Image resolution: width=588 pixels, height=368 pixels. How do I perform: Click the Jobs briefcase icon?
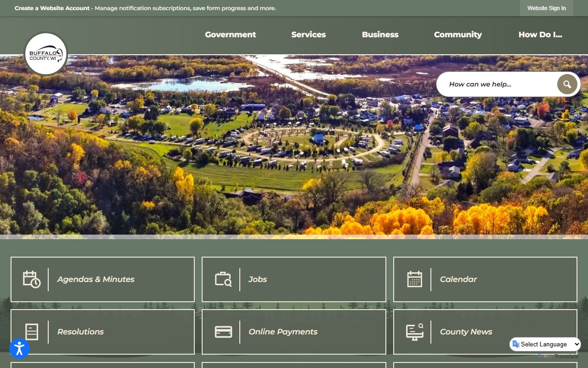[x=223, y=279]
